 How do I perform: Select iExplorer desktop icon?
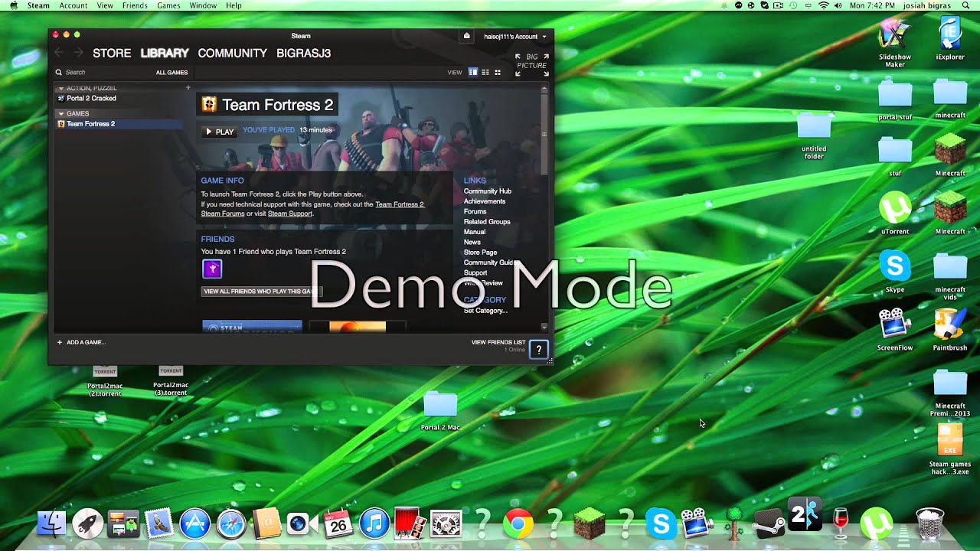coord(950,37)
